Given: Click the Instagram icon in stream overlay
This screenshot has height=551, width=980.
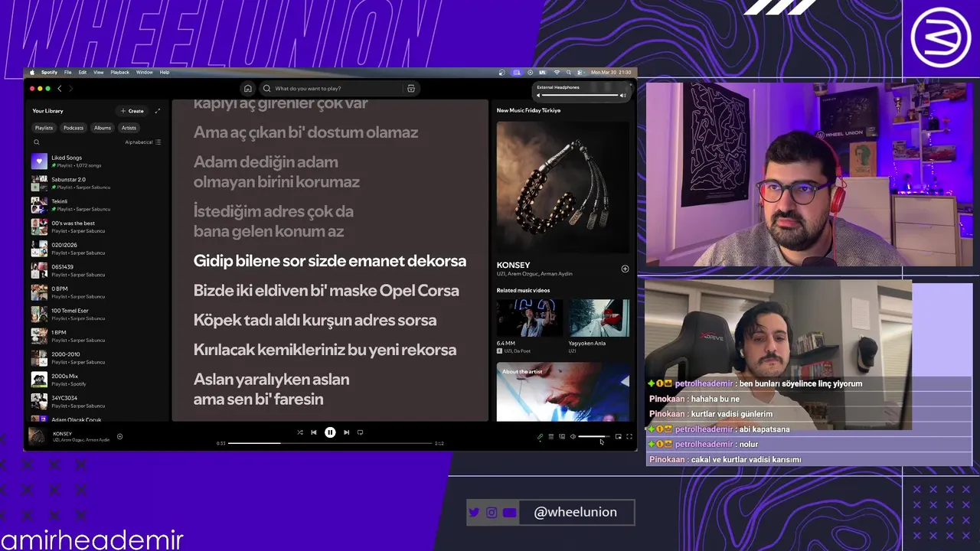Looking at the screenshot, I should click(492, 513).
